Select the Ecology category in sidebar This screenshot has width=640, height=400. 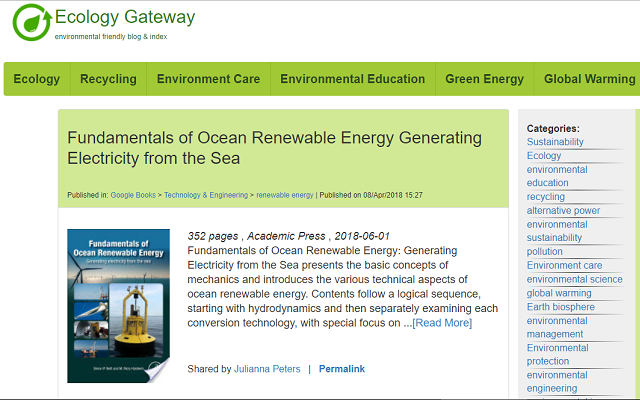click(x=544, y=156)
